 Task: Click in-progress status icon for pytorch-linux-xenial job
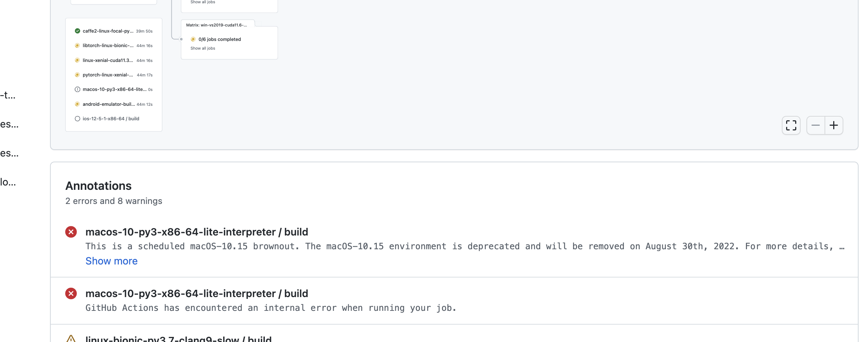77,75
